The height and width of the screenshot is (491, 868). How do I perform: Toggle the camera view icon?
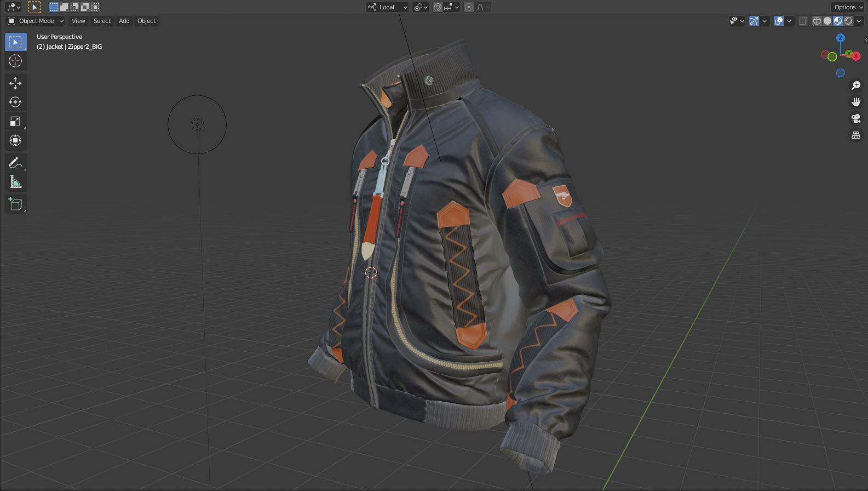point(856,118)
